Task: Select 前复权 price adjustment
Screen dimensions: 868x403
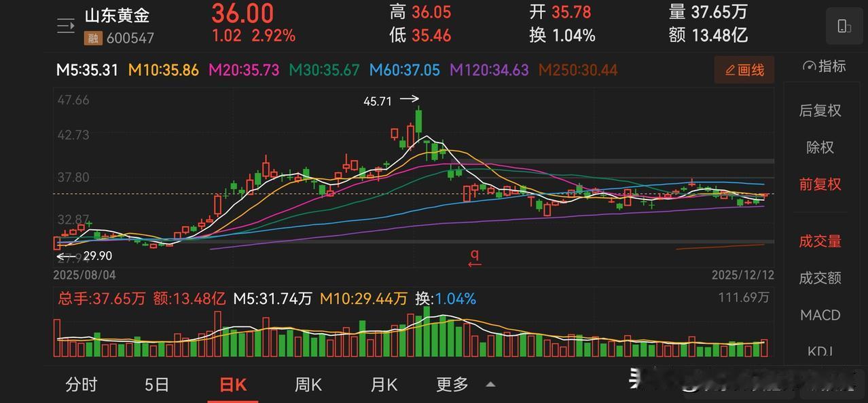Action: point(820,184)
